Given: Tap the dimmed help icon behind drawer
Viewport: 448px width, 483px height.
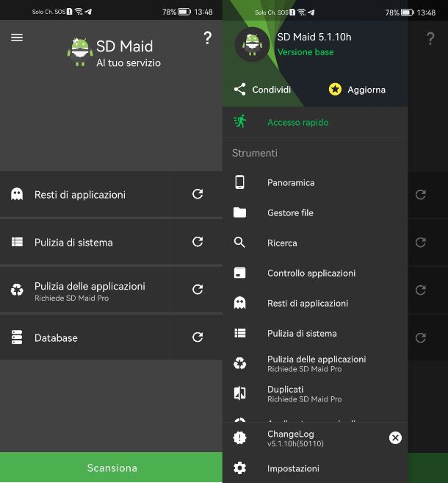Looking at the screenshot, I should click(430, 38).
